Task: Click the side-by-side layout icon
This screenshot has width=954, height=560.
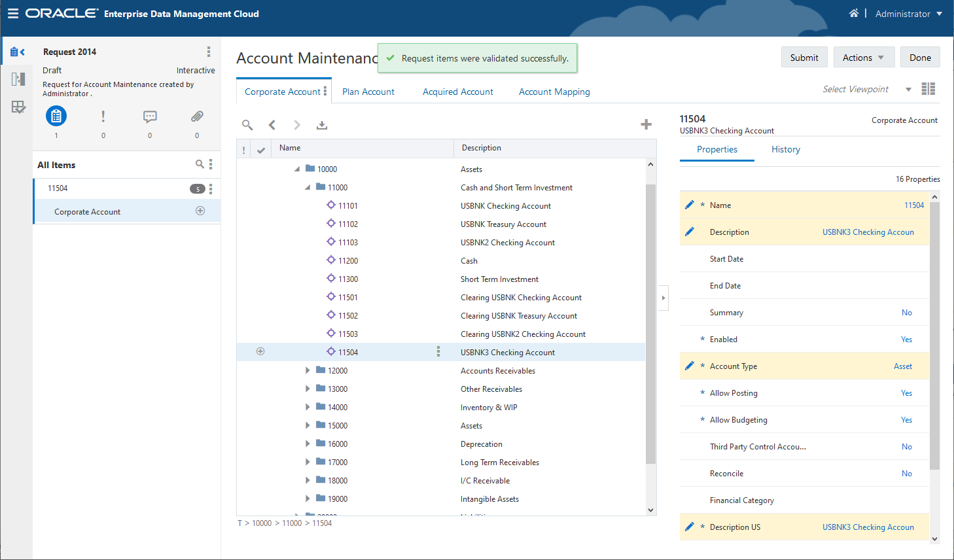Action: (928, 89)
